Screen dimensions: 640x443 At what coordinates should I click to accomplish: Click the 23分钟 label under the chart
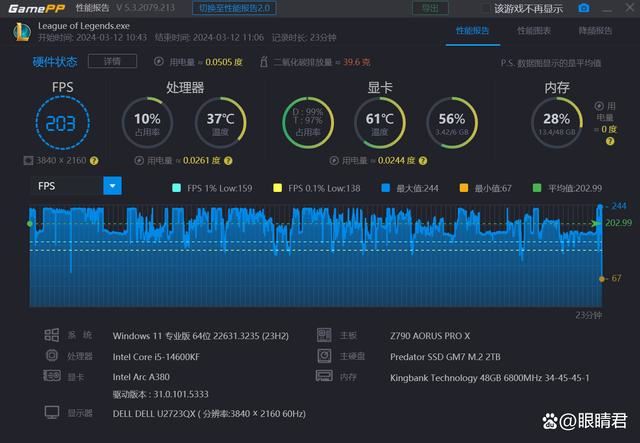589,315
